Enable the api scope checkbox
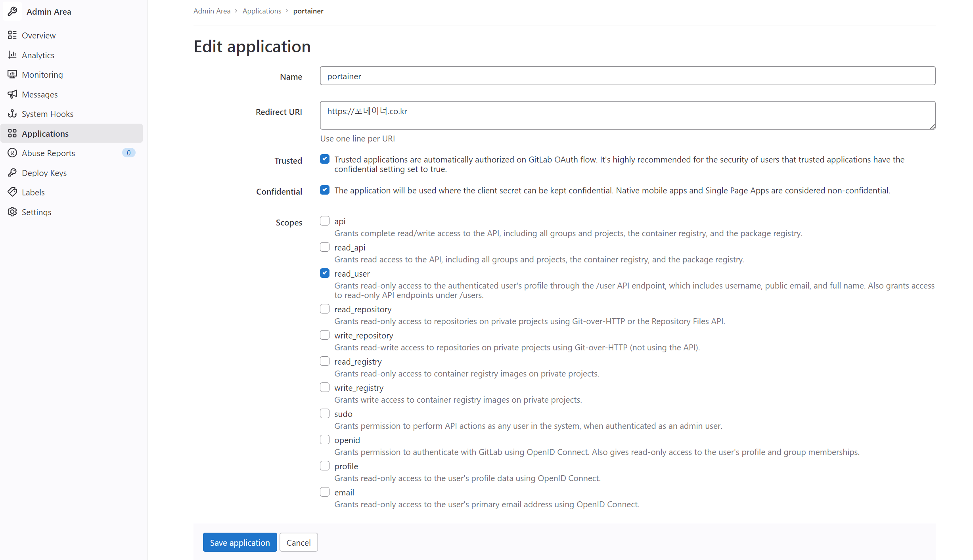 [325, 221]
